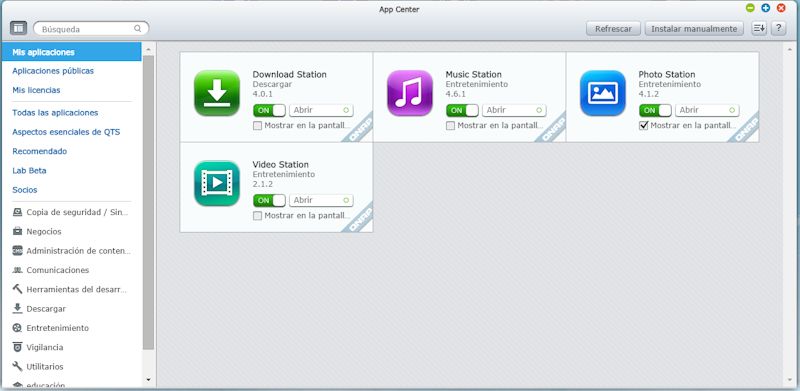Expand the Abrir dropdown for Video Station
800x391 pixels.
(x=321, y=201)
